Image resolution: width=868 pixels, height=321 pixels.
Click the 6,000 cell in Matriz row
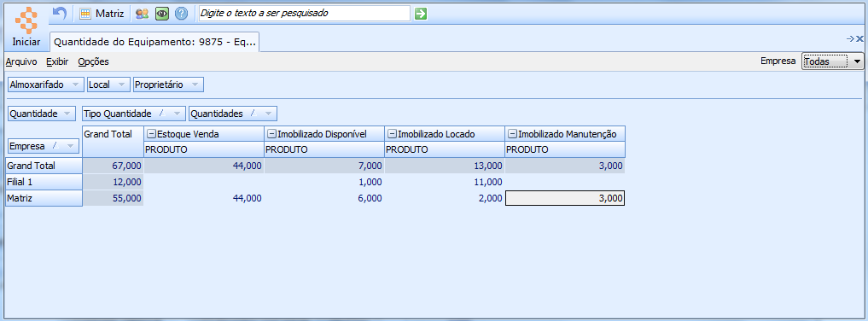point(324,197)
